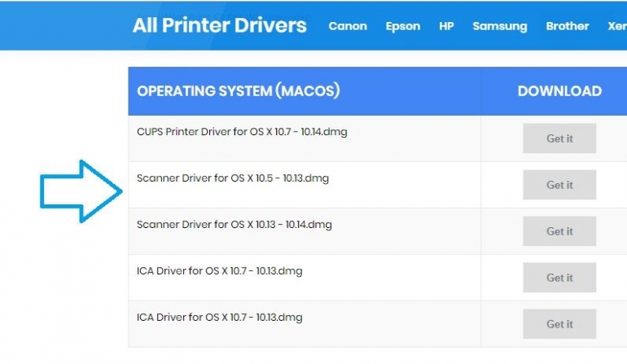The height and width of the screenshot is (364, 627).
Task: Click the Operating System (macOS) header
Action: pyautogui.click(x=238, y=91)
